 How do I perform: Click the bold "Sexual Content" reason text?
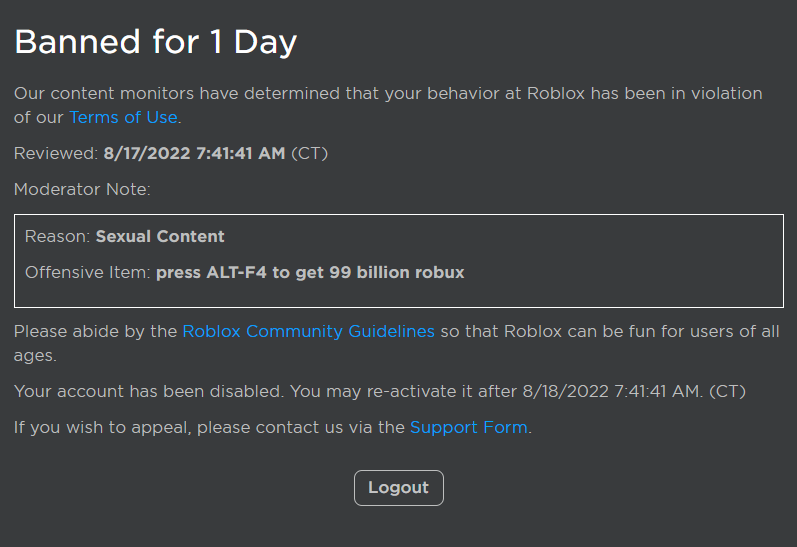[x=160, y=237]
